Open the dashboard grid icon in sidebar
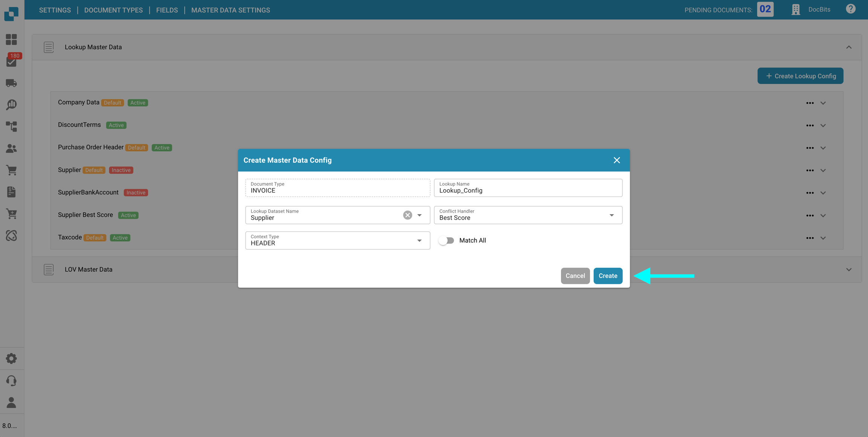 point(11,40)
